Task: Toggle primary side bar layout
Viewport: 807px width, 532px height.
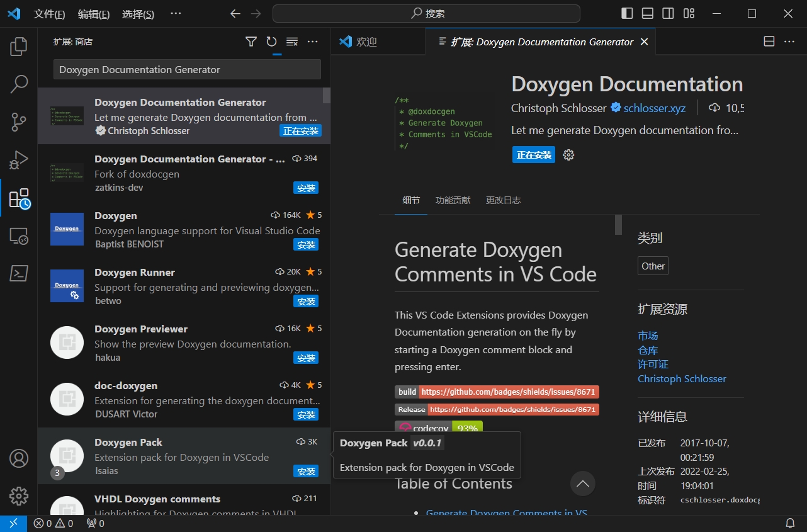Action: coord(627,13)
